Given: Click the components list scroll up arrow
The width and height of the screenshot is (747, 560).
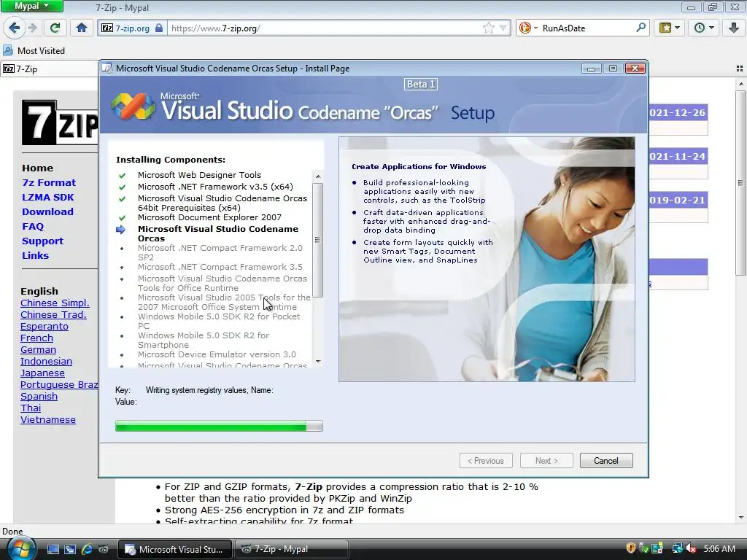Looking at the screenshot, I should pyautogui.click(x=318, y=176).
